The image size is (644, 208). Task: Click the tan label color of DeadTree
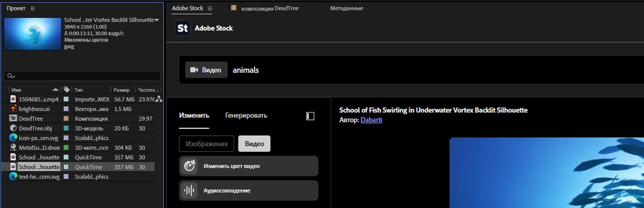[66, 118]
